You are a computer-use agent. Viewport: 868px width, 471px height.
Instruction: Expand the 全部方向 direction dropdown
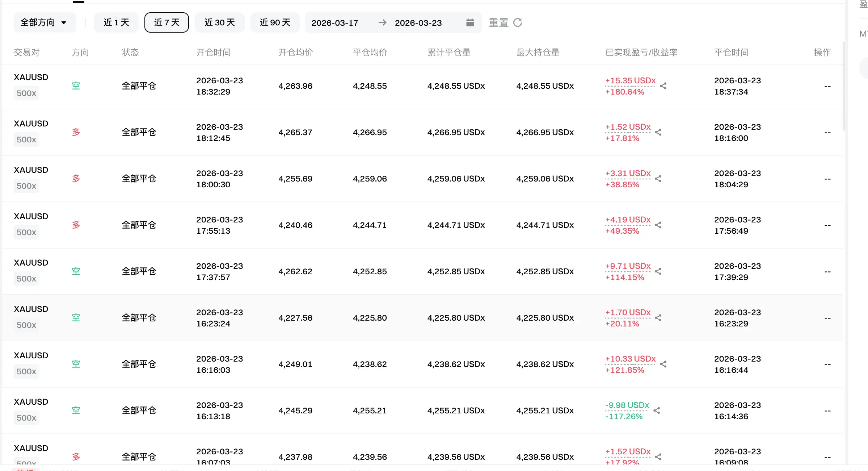click(44, 22)
